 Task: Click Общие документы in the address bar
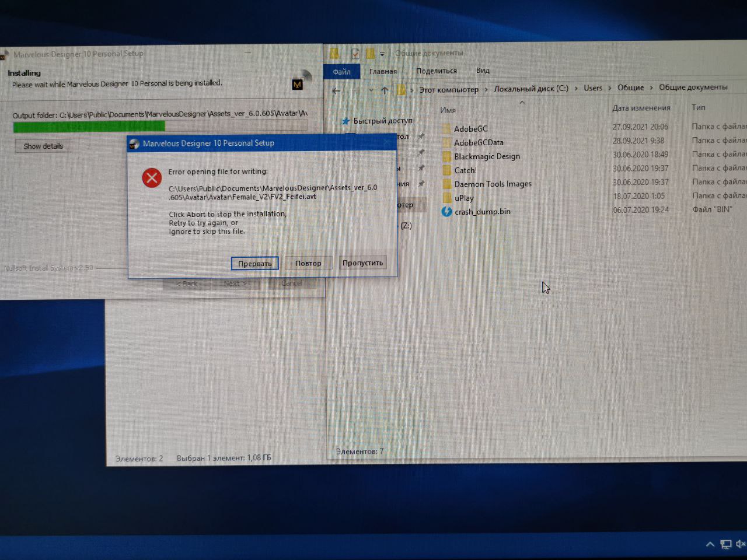tap(693, 87)
